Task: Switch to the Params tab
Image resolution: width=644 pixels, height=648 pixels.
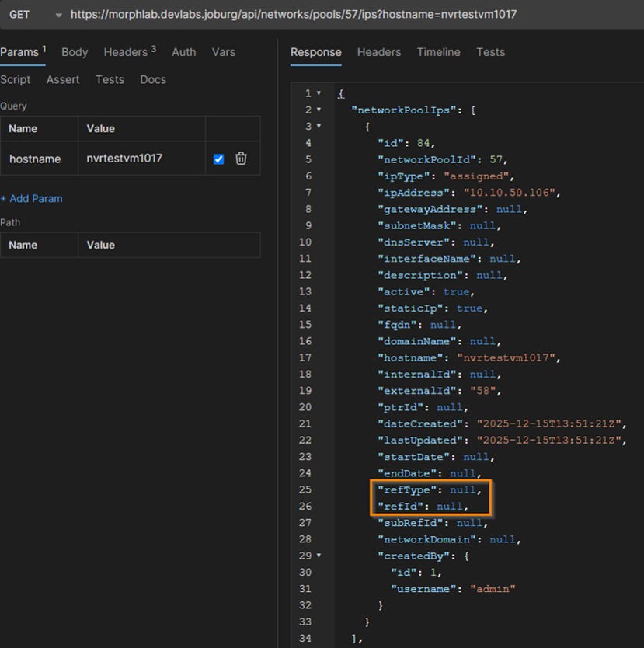Action: (x=23, y=52)
